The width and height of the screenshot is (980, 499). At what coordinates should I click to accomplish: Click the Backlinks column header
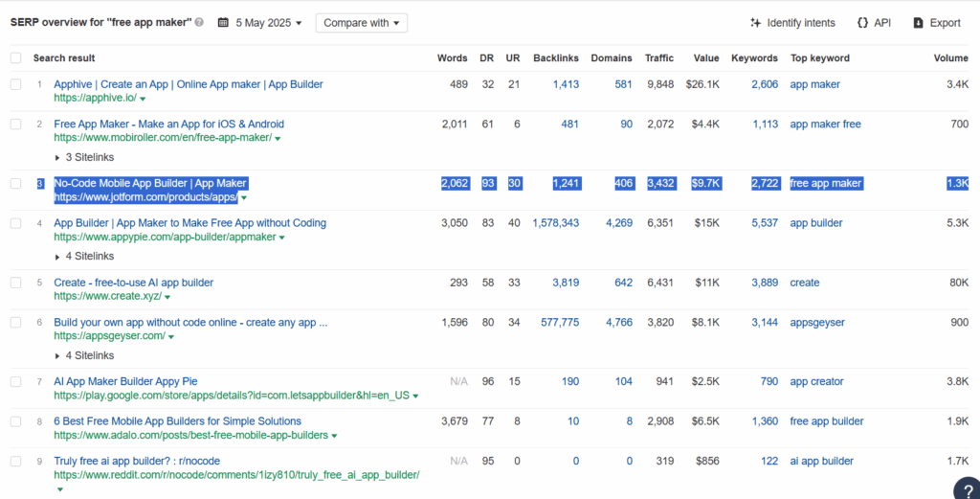[556, 58]
